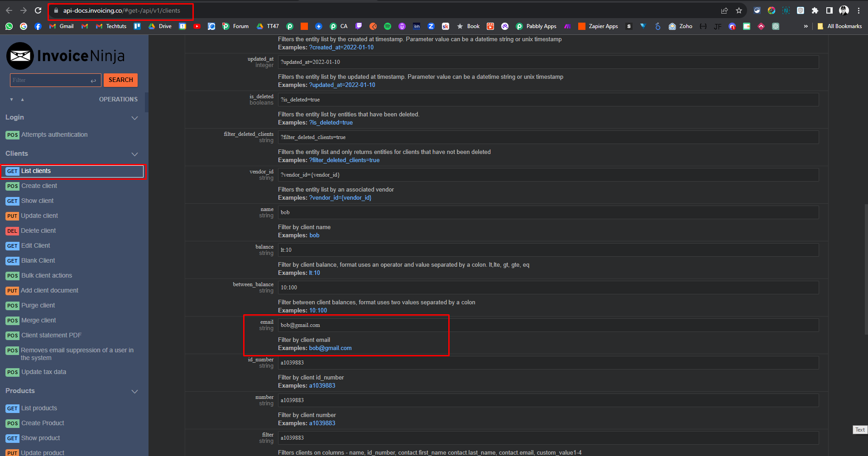Image resolution: width=868 pixels, height=456 pixels.
Task: Click the Gmail bookmark
Action: (62, 26)
